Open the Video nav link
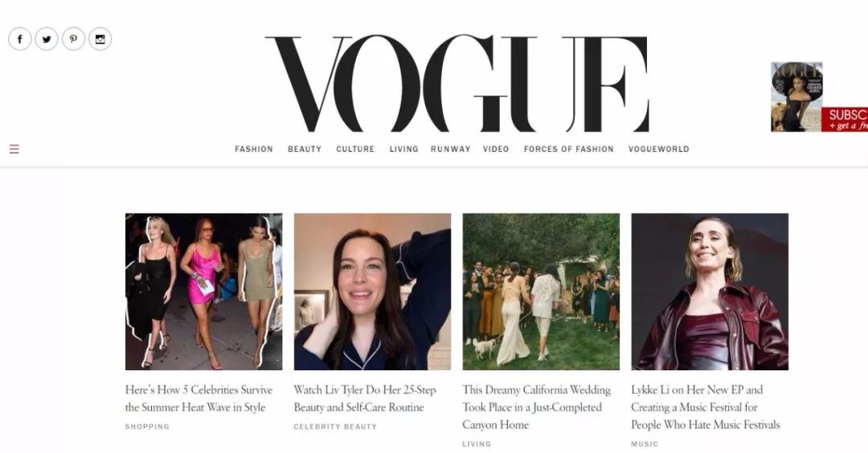The width and height of the screenshot is (868, 453). click(495, 149)
